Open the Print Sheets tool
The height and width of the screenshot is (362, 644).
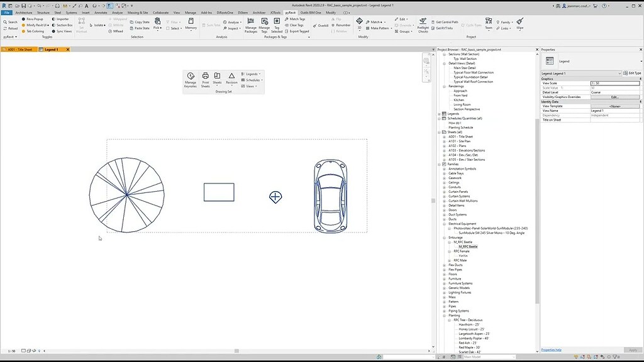(x=205, y=77)
